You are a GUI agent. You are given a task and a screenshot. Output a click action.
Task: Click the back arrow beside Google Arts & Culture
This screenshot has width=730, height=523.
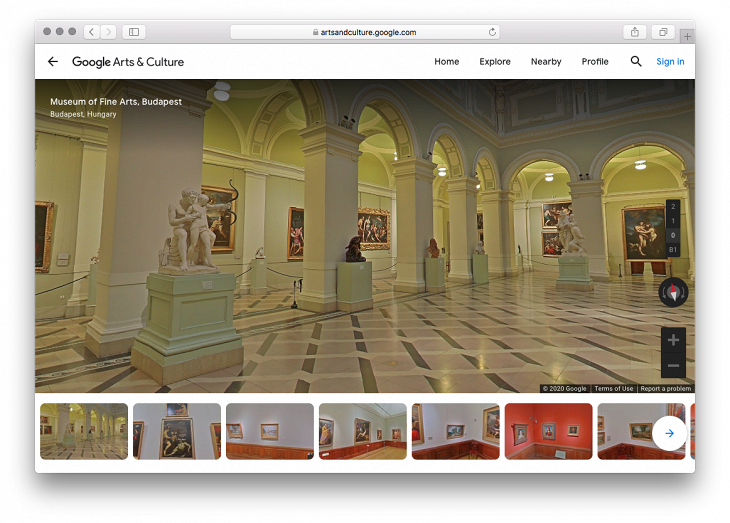53,62
